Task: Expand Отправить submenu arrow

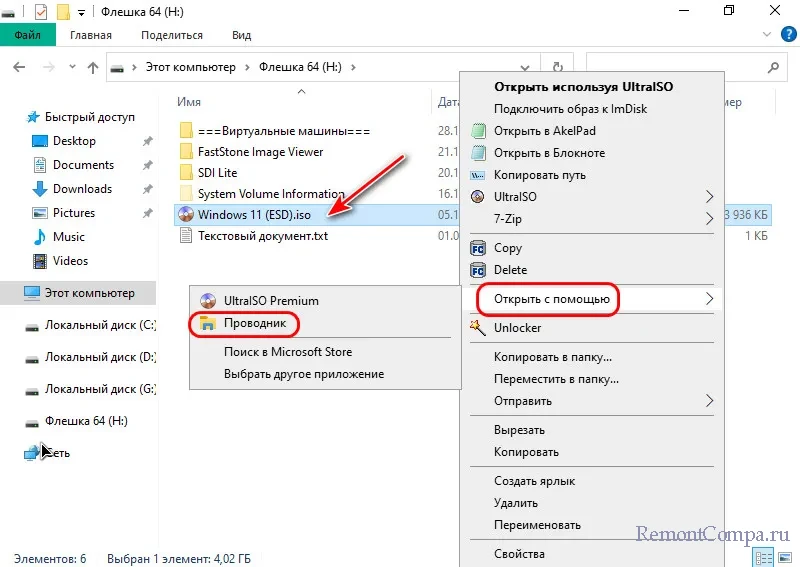Action: tap(709, 401)
